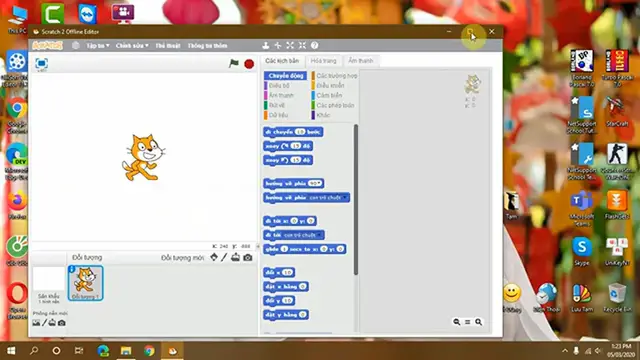Click the green flag to start the project

click(x=234, y=63)
